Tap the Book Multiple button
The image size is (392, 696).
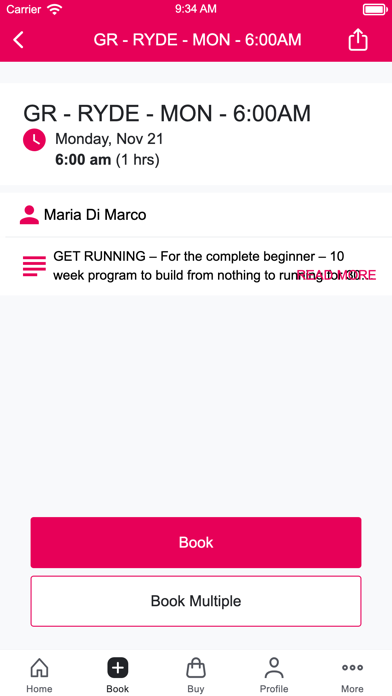click(196, 601)
